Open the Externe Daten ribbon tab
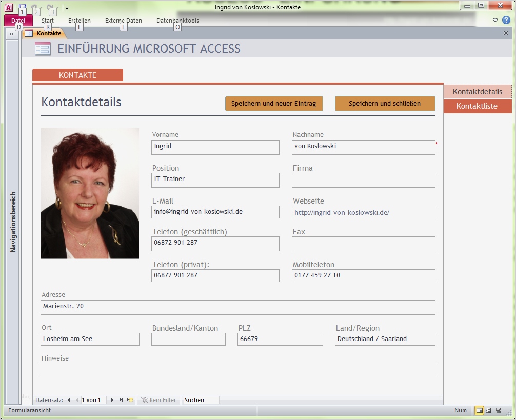Screen dimensions: 516x420 click(x=124, y=21)
